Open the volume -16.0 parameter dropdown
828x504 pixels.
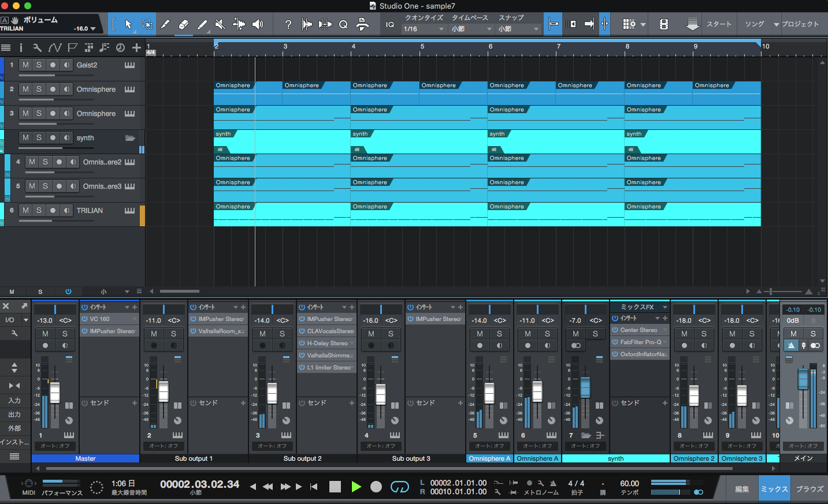[93, 29]
